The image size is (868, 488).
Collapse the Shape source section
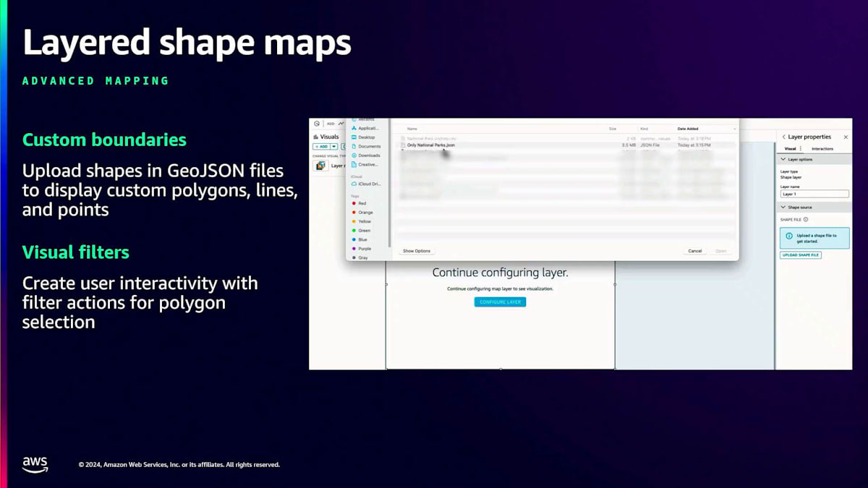tap(783, 207)
